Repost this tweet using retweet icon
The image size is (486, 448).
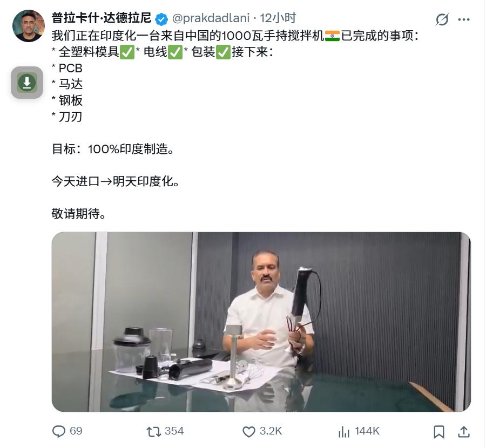(153, 432)
